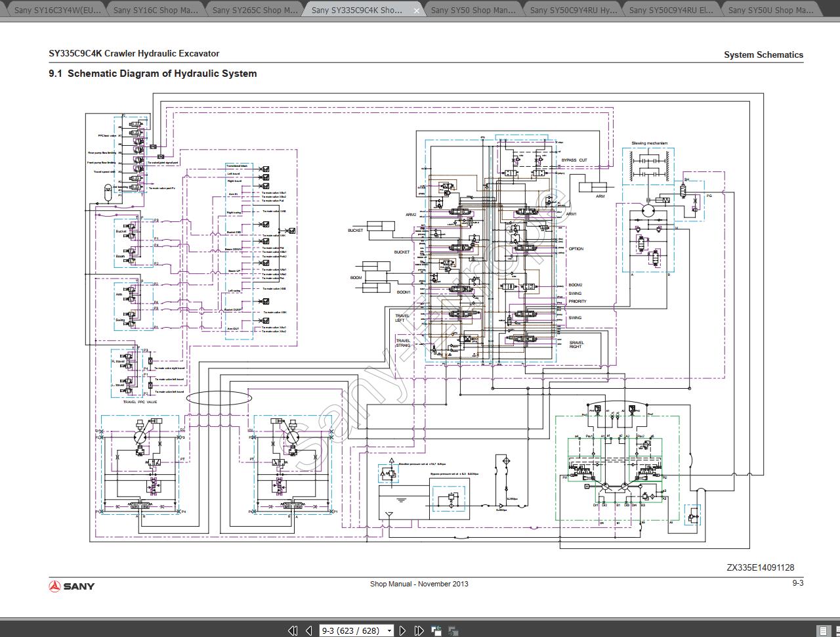Click the 'OPTION' valve label in the schematic
Image resolution: width=840 pixels, height=637 pixels.
pyautogui.click(x=576, y=249)
